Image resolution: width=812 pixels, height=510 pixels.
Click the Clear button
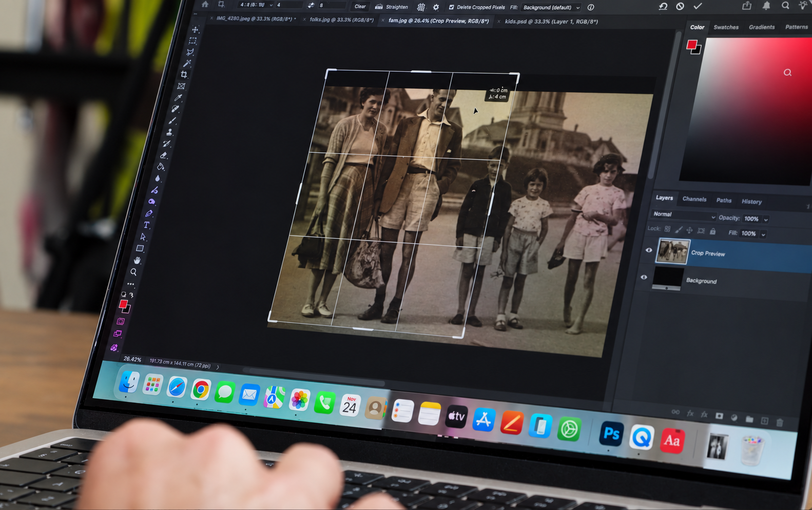pos(360,7)
